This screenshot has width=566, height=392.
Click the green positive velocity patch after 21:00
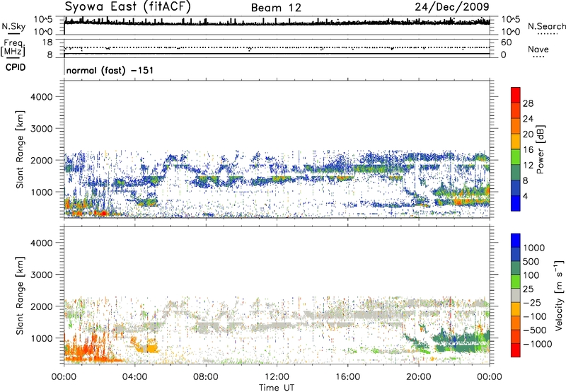click(462, 341)
